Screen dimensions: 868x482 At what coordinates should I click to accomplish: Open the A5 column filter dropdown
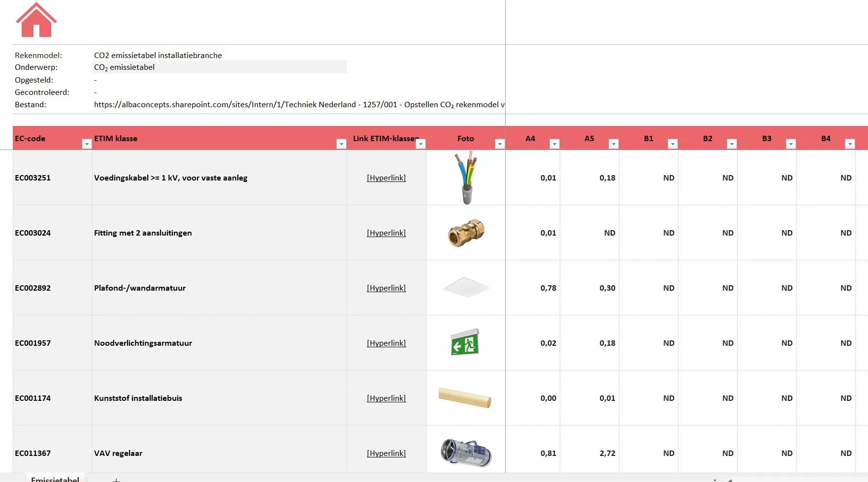(x=613, y=144)
